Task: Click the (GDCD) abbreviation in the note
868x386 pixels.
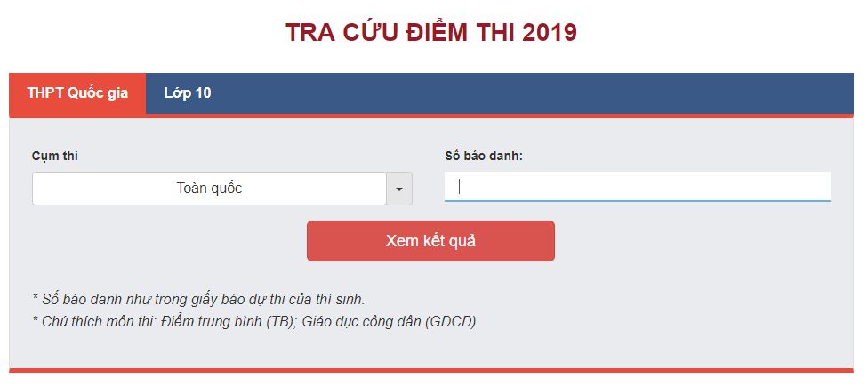Action: pyautogui.click(x=450, y=321)
